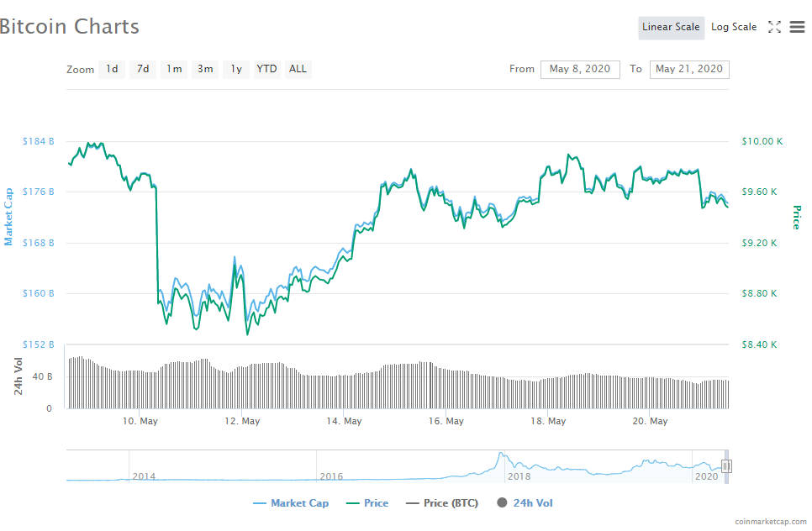Open the From date field
The width and height of the screenshot is (812, 531).
[x=581, y=69]
